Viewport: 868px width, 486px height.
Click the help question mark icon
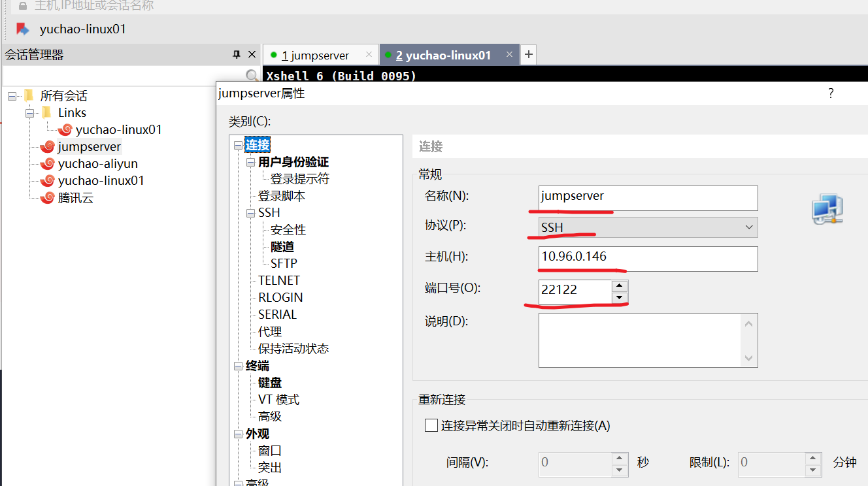tap(831, 93)
